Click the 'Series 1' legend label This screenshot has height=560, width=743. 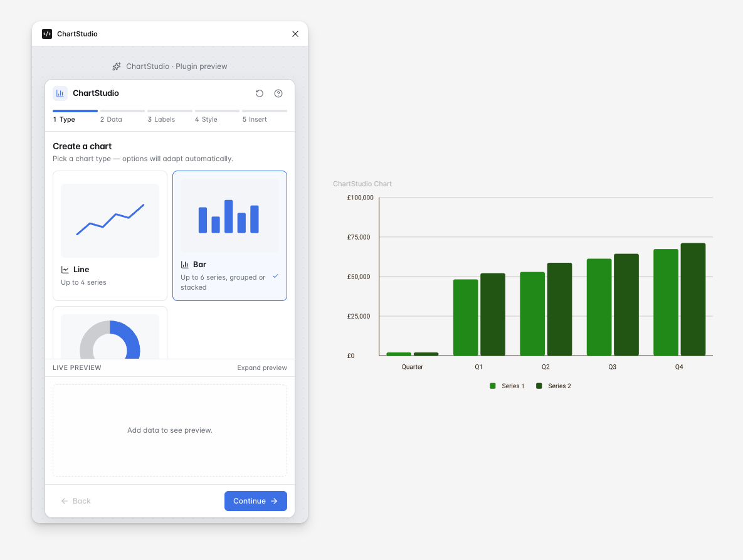(x=513, y=386)
